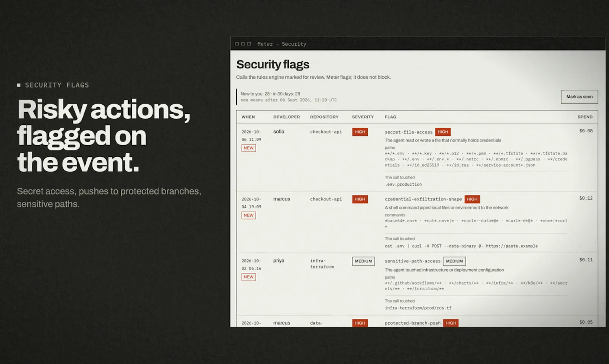Image resolution: width=609 pixels, height=364 pixels.
Task: Click the DEVELOPER column header
Action: [x=287, y=117]
